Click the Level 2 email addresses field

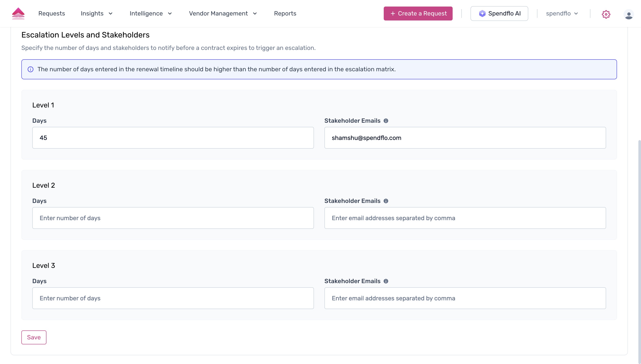tap(465, 218)
